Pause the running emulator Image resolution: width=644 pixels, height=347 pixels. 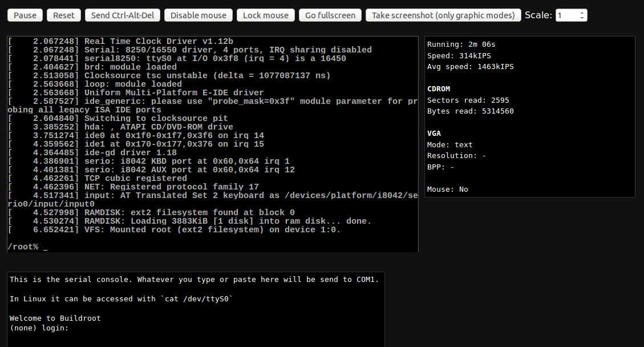[25, 15]
